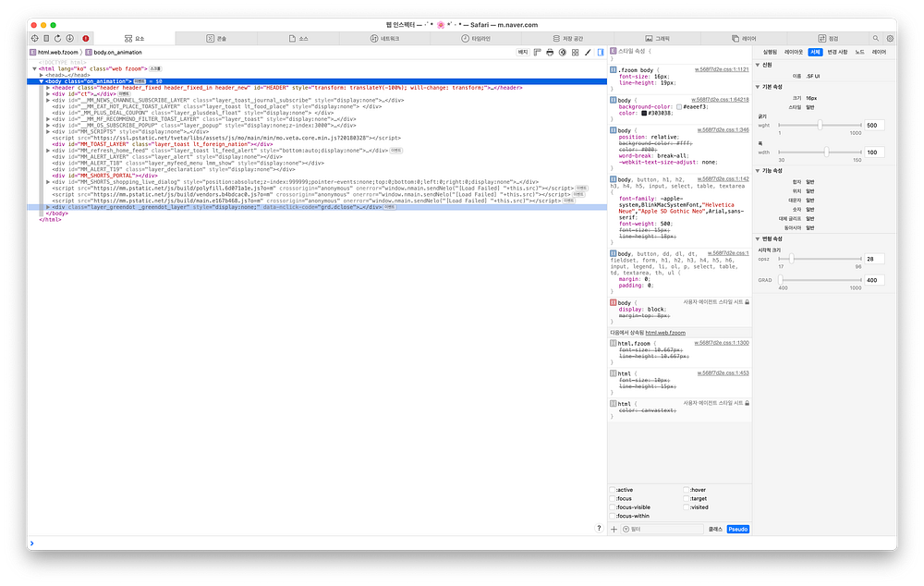Collapse the body.on_animation tree node
The width and height of the screenshot is (924, 586).
click(42, 81)
